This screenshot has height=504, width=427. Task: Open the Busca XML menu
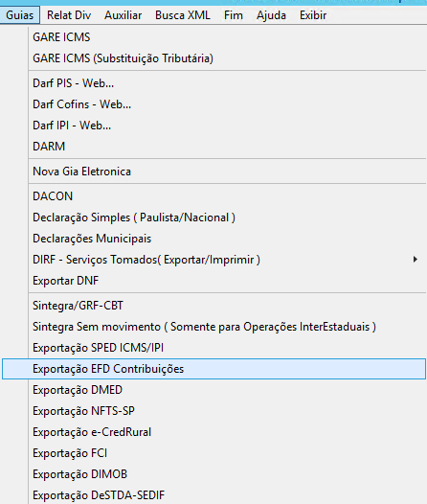pyautogui.click(x=183, y=15)
